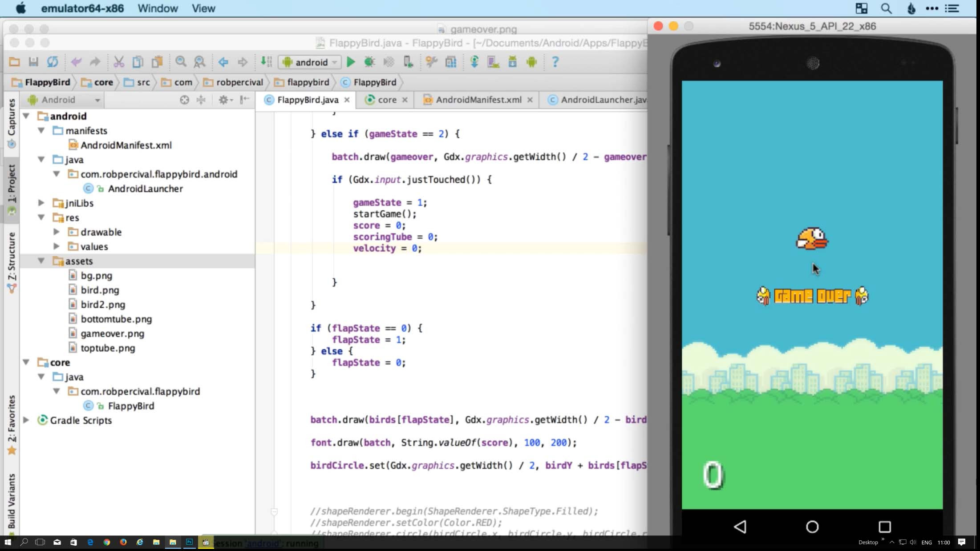Open the Window menu

click(x=158, y=8)
